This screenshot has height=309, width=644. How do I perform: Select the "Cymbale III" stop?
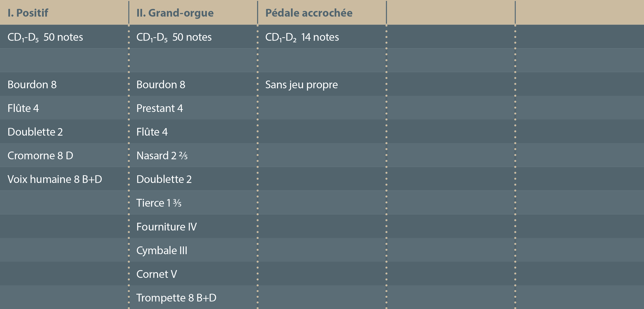pos(161,251)
